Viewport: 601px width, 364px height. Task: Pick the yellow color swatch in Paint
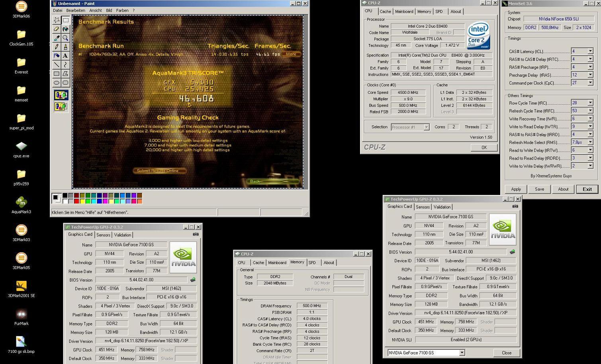point(82,201)
